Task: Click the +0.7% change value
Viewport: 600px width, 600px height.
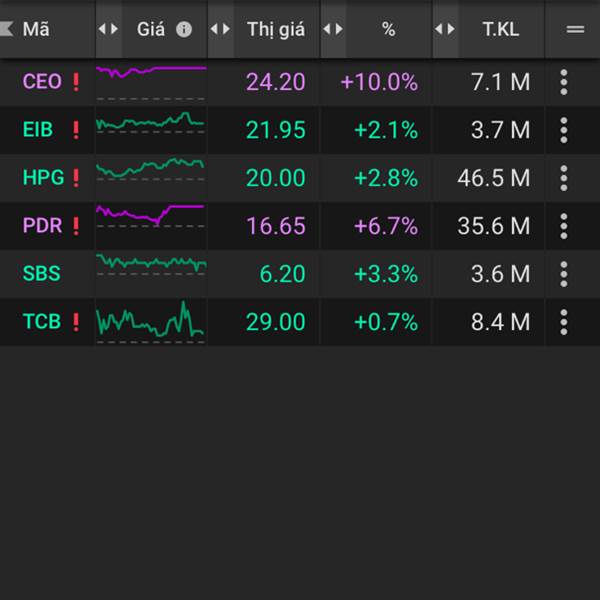Action: (386, 322)
